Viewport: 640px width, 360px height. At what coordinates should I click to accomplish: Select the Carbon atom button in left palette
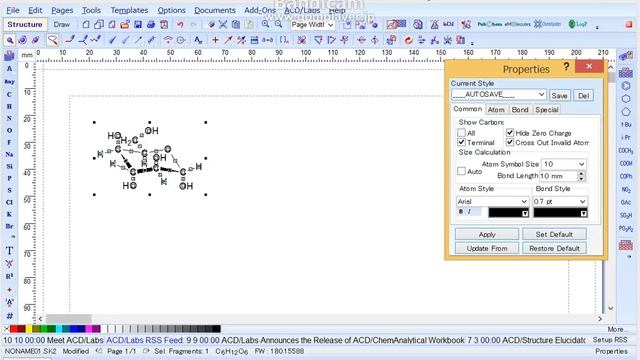point(9,94)
